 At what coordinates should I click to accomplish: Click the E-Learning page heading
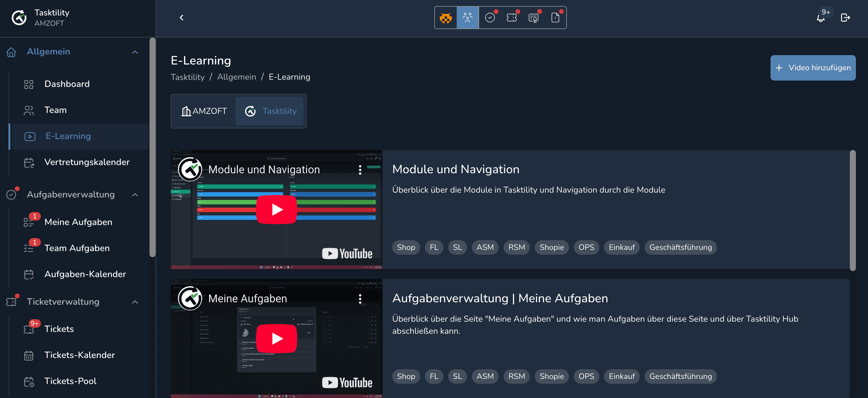tap(201, 61)
